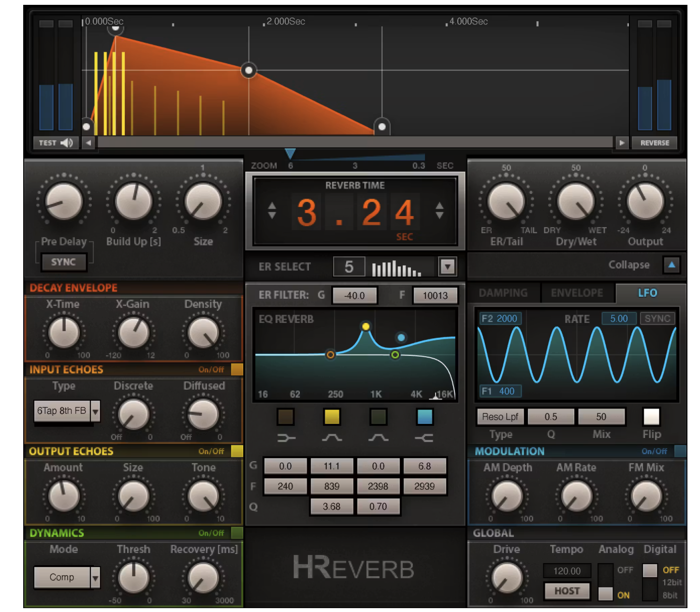Click the Thresh knob in Dynamics
This screenshot has width=700, height=612.
click(133, 578)
